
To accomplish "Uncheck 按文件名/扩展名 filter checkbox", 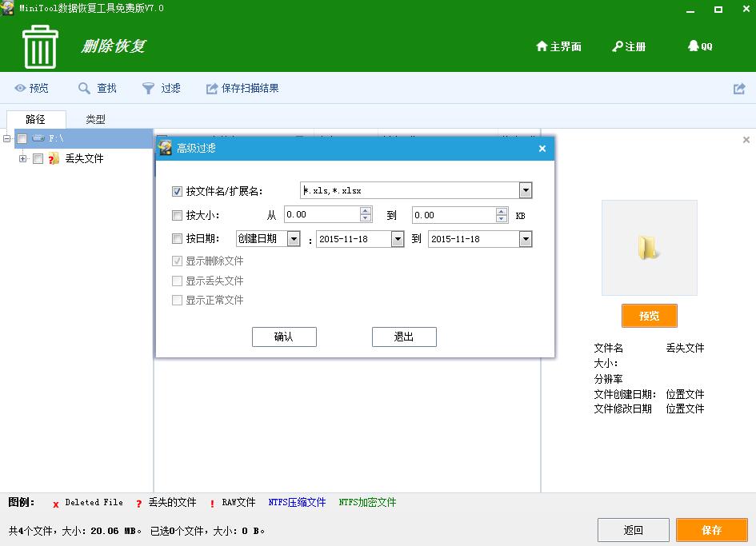I will tap(177, 191).
